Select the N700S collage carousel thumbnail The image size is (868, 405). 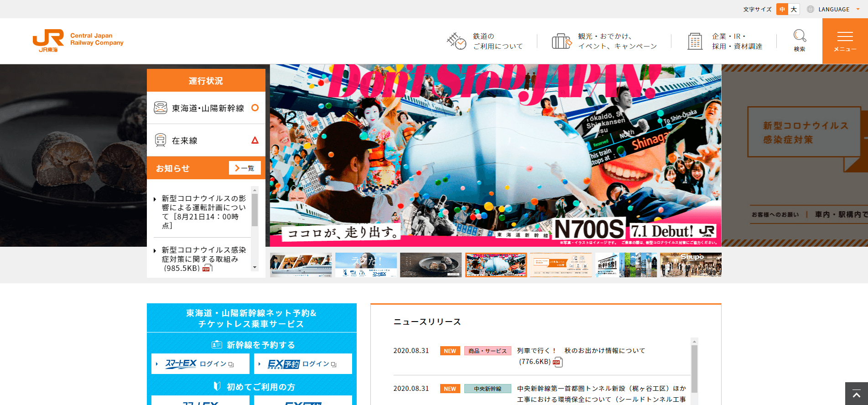tap(496, 265)
